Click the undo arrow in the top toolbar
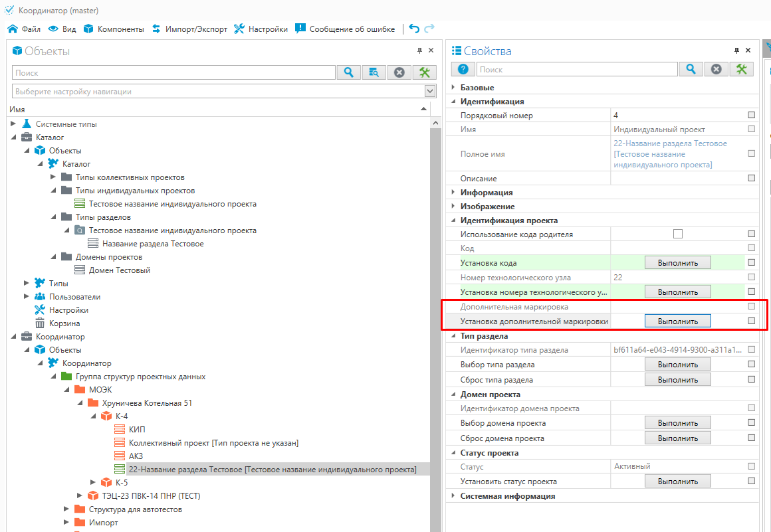 click(x=414, y=29)
